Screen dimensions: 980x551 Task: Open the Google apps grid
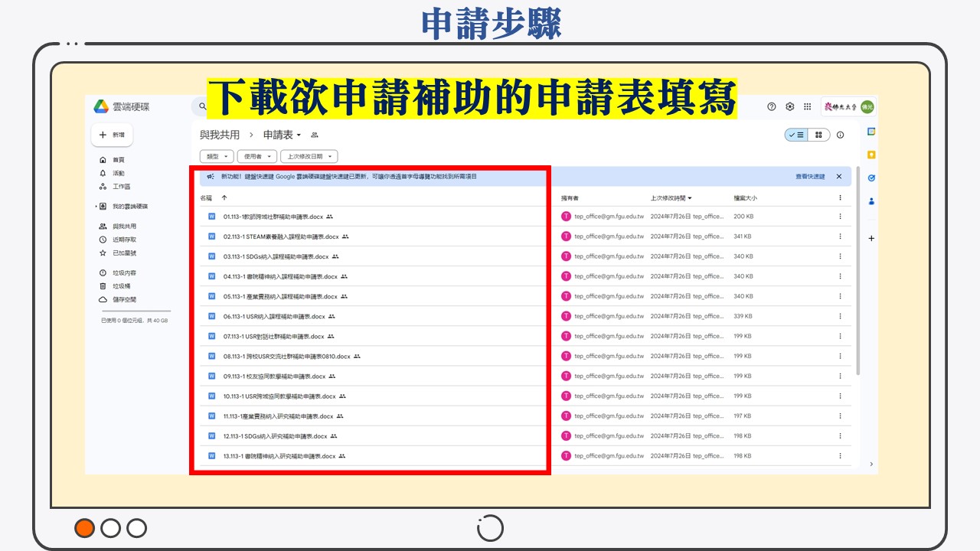[x=807, y=106]
